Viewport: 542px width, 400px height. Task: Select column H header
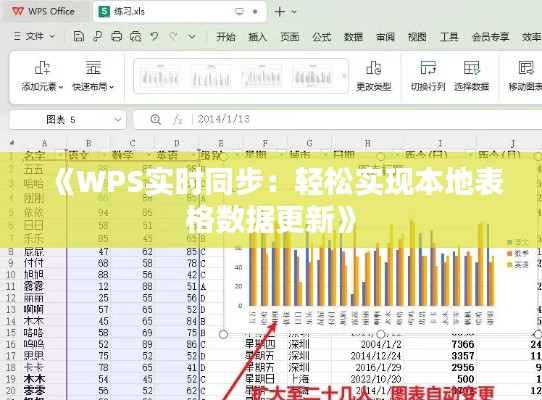coord(367,143)
